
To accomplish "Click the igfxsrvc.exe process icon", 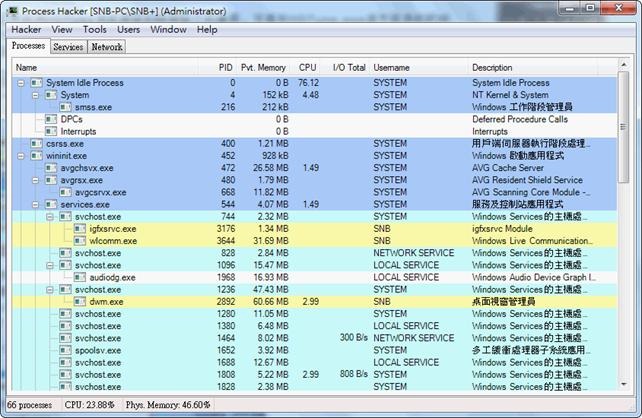I will pos(80,229).
